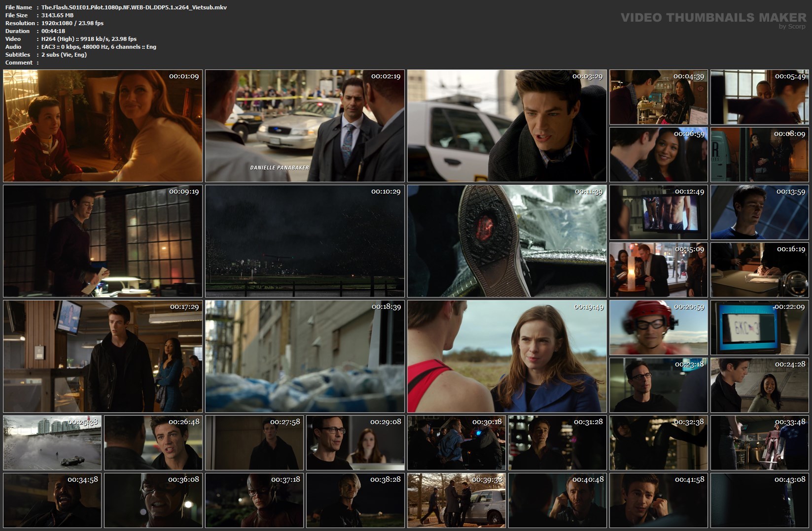Select the thumbnail timestamped 00:41:58

659,500
